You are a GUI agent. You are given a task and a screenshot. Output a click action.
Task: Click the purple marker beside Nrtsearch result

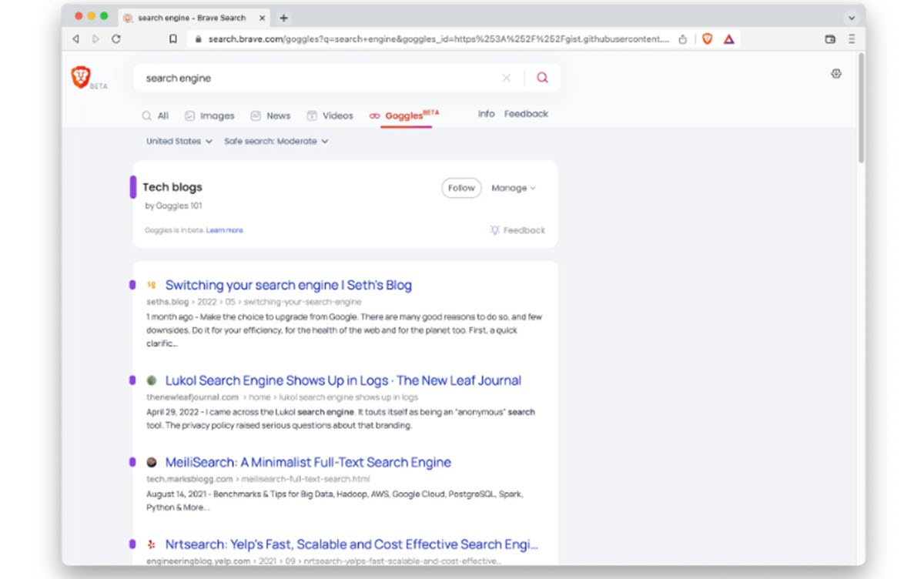coord(132,544)
